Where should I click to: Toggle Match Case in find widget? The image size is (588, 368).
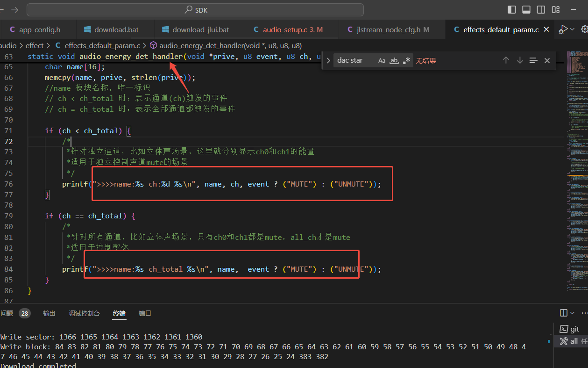point(382,60)
